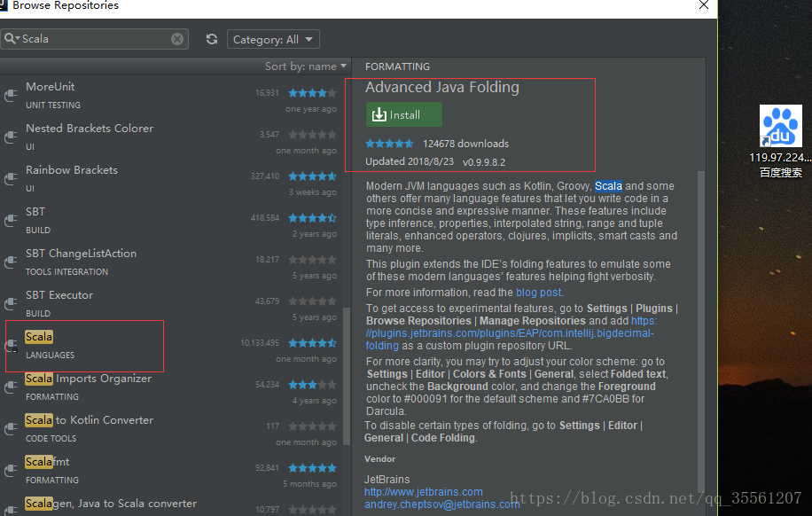Click the andrey.cheptsov@jetbrains.com email link
812x516 pixels.
pos(441,504)
